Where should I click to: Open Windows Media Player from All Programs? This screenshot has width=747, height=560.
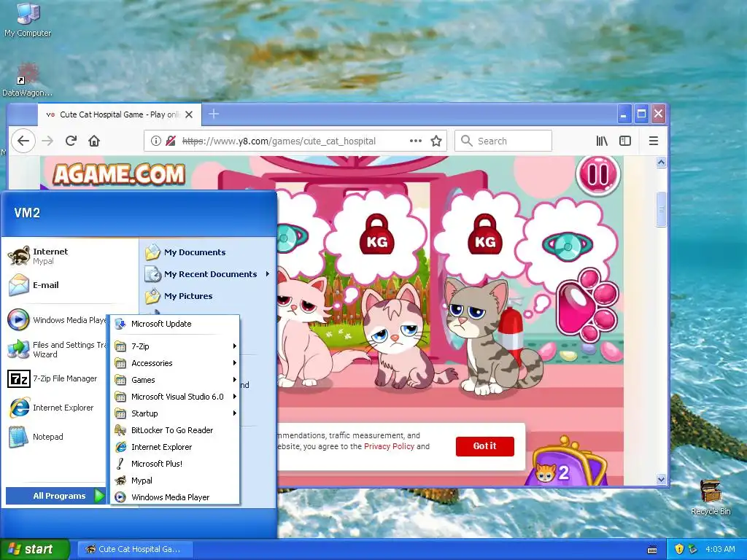click(175, 497)
